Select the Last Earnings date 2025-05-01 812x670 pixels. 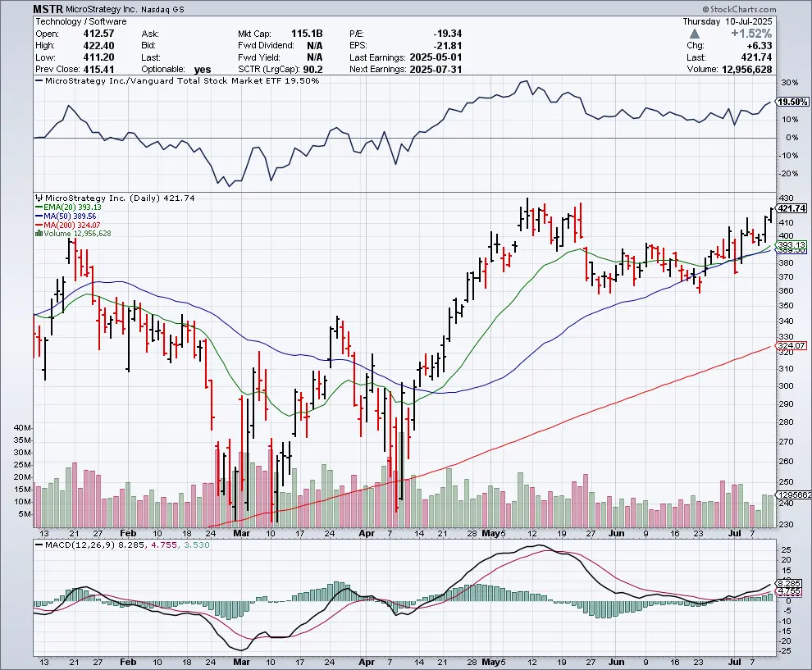[x=436, y=57]
